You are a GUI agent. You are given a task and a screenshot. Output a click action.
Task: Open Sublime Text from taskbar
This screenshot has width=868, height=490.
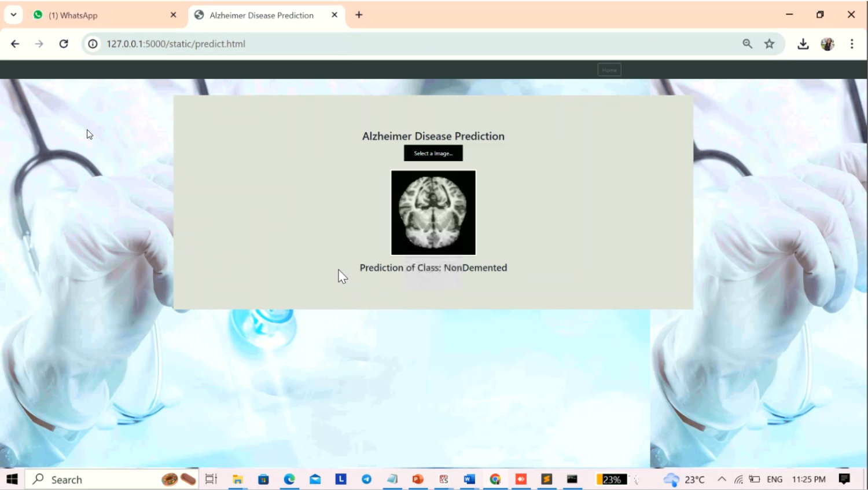547,480
